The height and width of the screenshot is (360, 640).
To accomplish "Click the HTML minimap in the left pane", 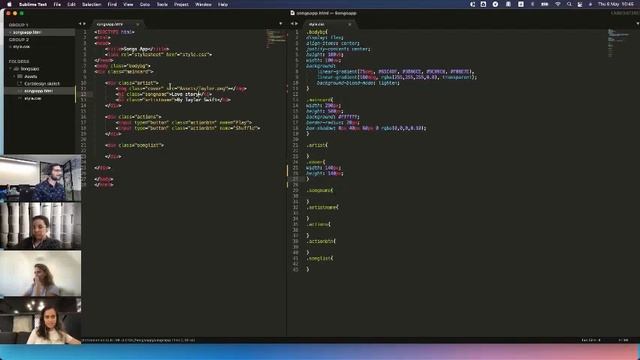I will 276,38.
